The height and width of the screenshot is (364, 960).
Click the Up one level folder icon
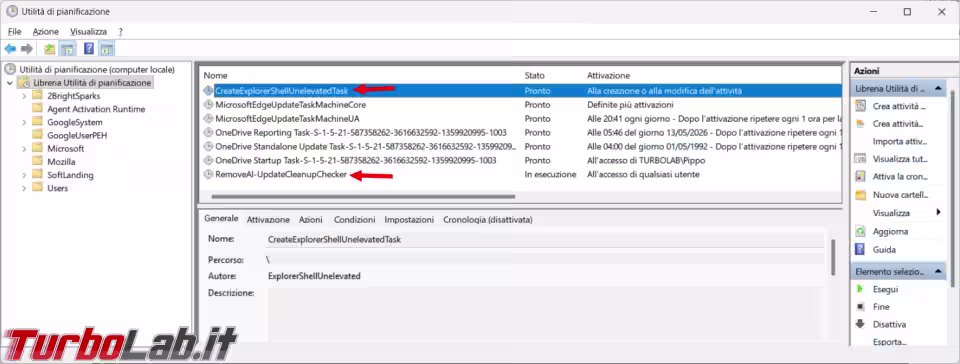click(x=50, y=49)
